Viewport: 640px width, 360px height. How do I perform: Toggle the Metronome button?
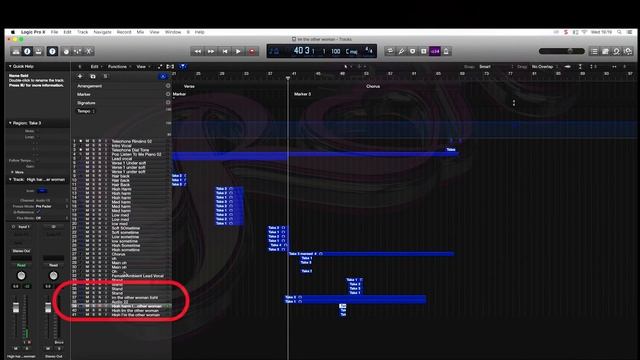click(x=446, y=51)
